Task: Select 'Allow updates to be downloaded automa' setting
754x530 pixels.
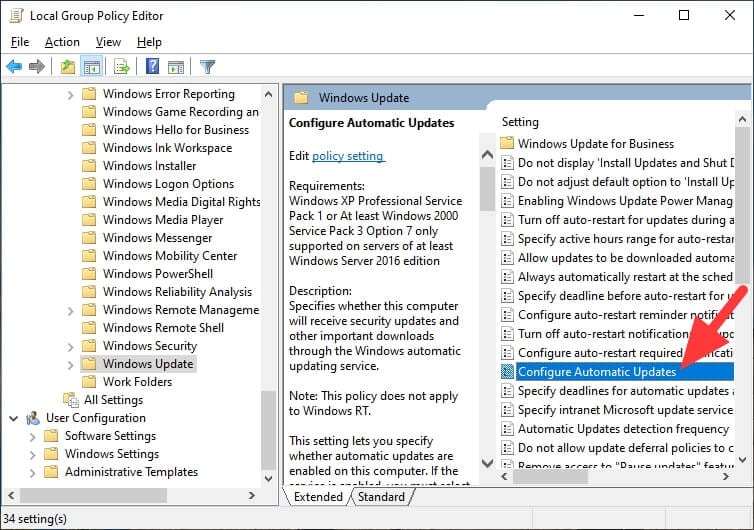Action: tap(626, 258)
